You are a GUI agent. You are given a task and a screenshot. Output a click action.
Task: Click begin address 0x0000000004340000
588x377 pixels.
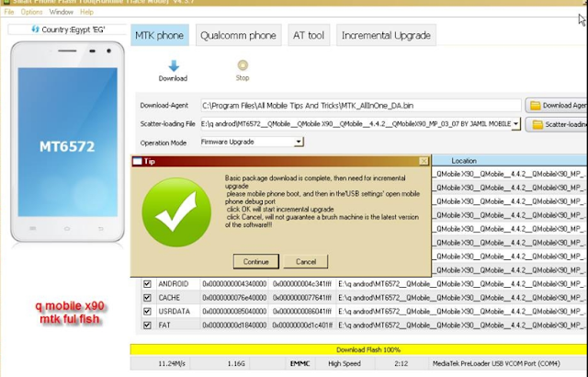click(234, 284)
